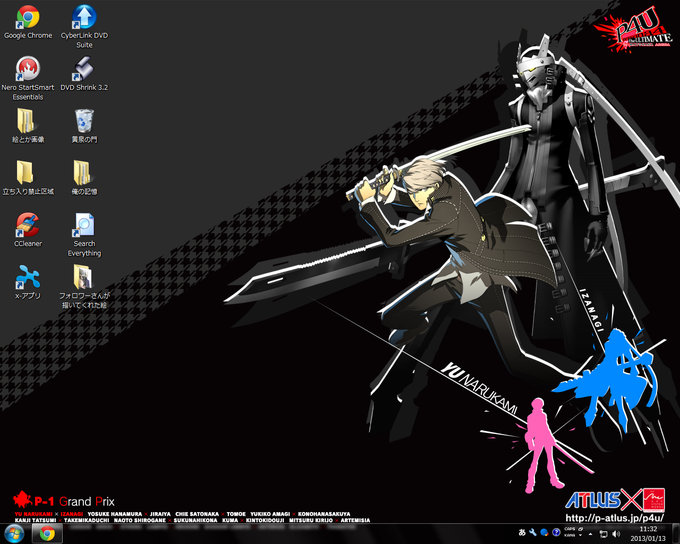Launch CyberLink DVD Suite shortcut
Image resolution: width=680 pixels, height=544 pixels.
pyautogui.click(x=84, y=27)
